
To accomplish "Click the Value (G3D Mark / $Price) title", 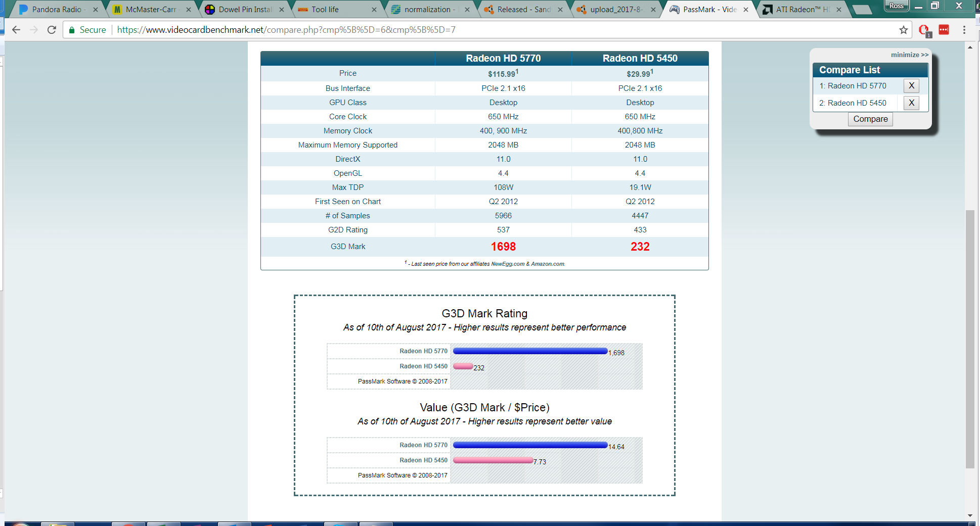I will [484, 408].
